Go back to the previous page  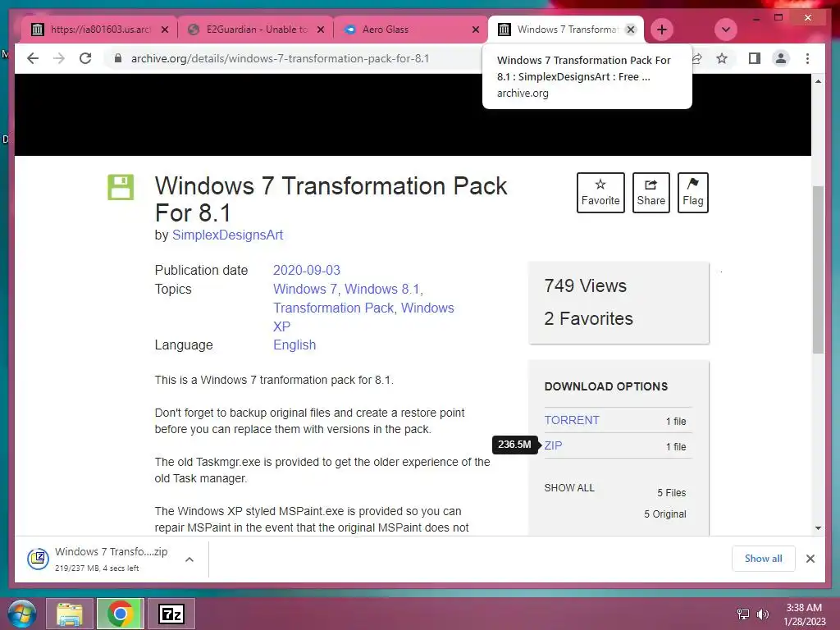click(x=33, y=58)
